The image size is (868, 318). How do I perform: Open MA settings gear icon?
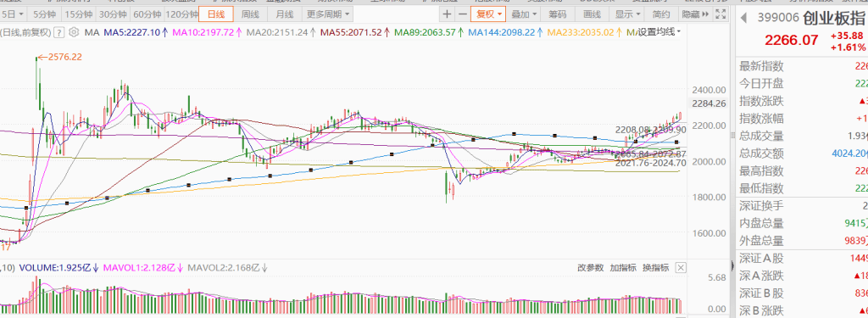click(x=74, y=32)
